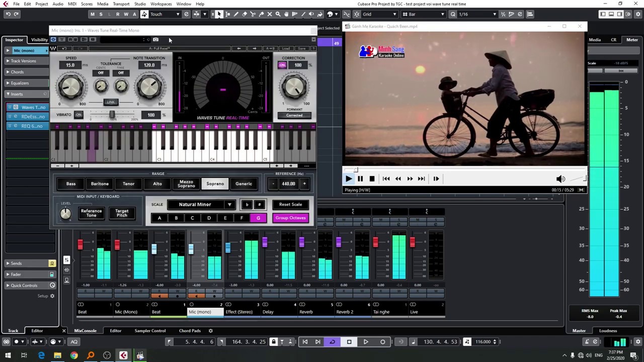Toggle the Link button between knobs

click(111, 102)
